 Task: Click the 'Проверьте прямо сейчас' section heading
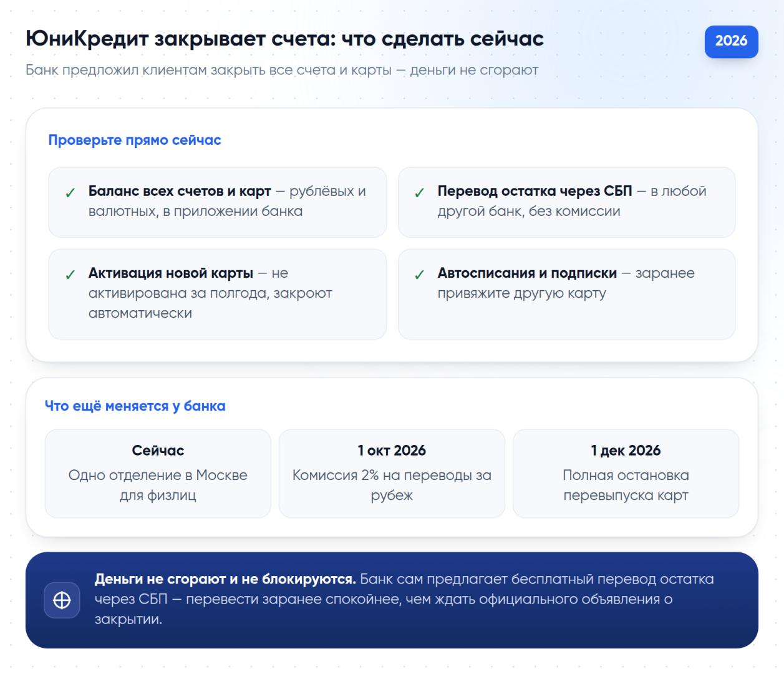point(135,140)
